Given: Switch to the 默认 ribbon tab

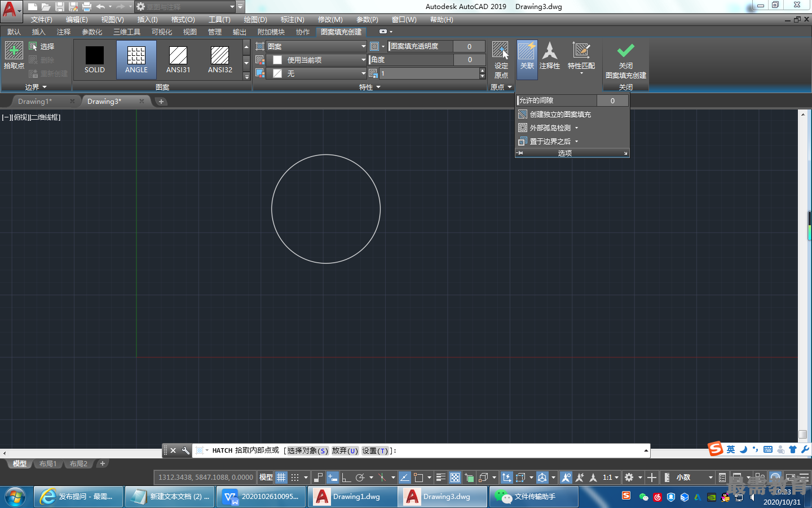Looking at the screenshot, I should [14, 32].
